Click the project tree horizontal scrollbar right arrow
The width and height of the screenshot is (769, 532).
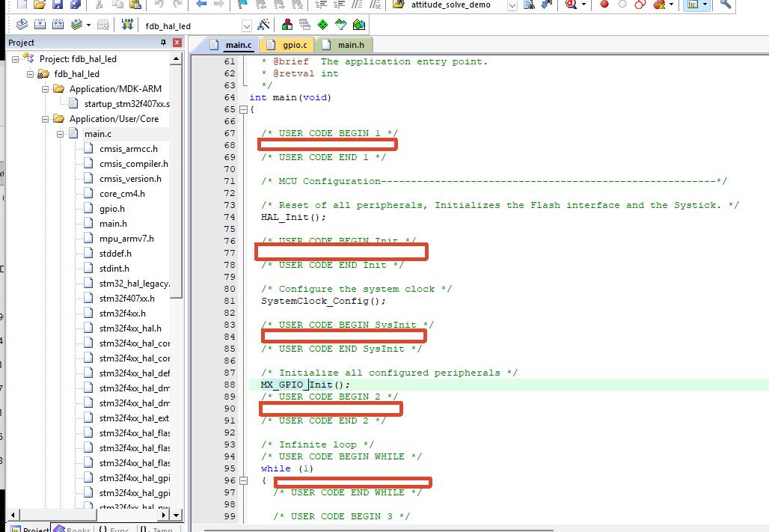click(165, 515)
